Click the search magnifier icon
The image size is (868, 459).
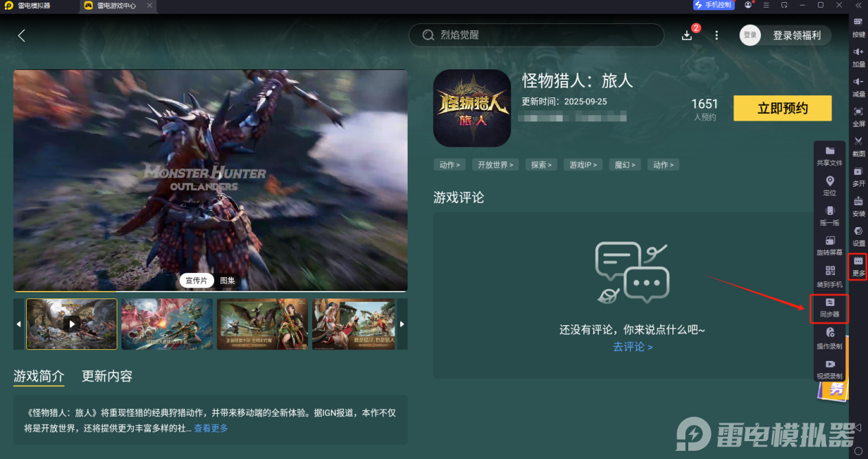pyautogui.click(x=428, y=35)
